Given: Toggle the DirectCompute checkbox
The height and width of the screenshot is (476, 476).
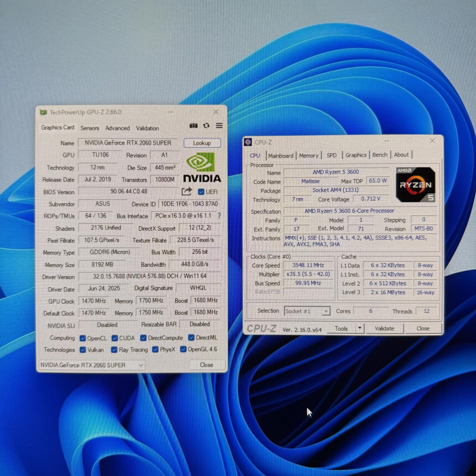Looking at the screenshot, I should point(143,338).
